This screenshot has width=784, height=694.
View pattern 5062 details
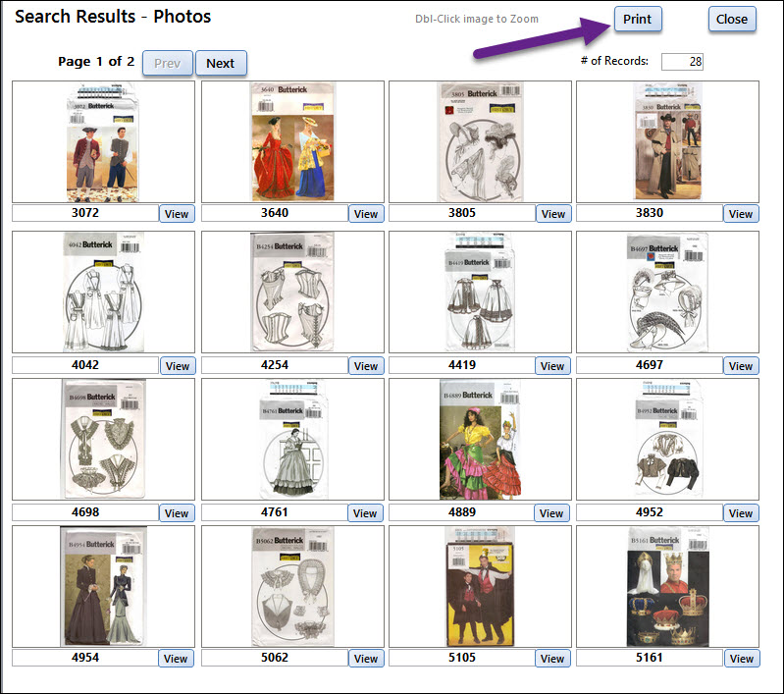click(x=366, y=659)
